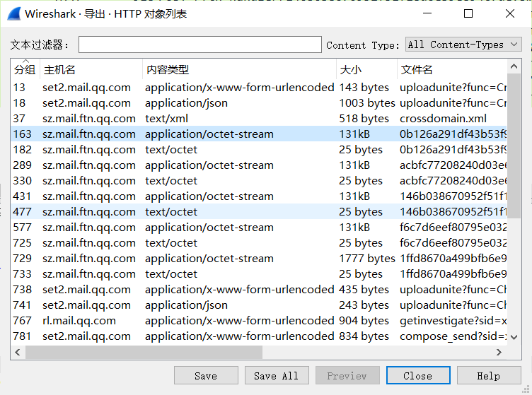This screenshot has width=532, height=395.
Task: Select packet 738 urlencoded row
Action: pos(259,290)
